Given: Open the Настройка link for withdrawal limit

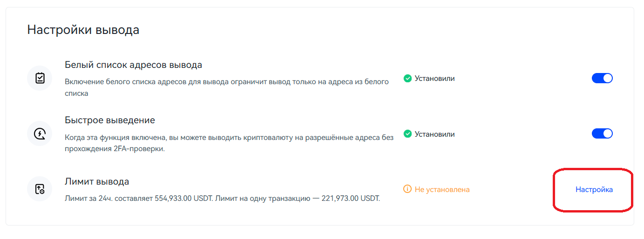Looking at the screenshot, I should tap(594, 190).
